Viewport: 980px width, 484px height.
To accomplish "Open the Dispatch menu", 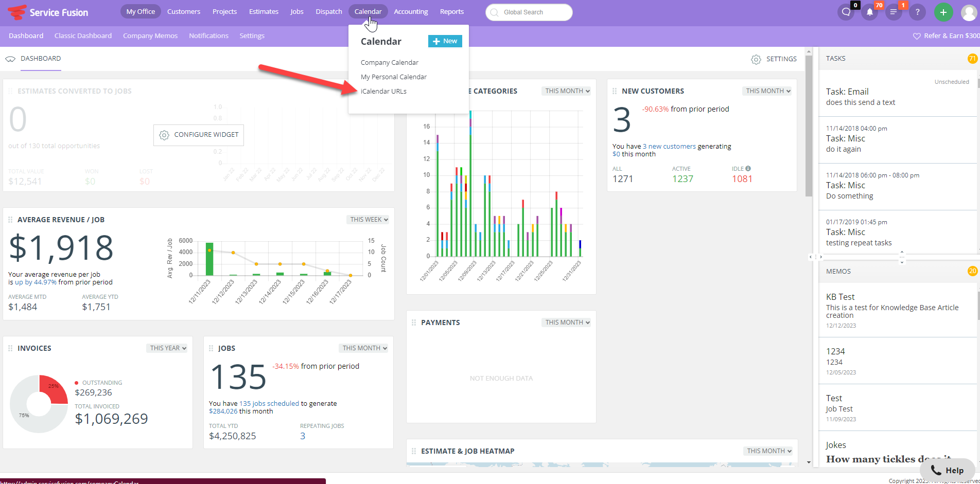I will [329, 11].
